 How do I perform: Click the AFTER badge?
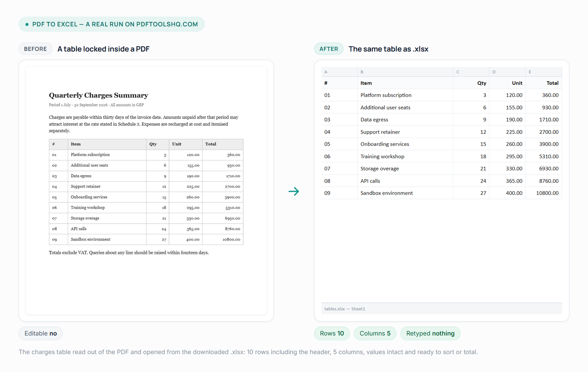(x=329, y=49)
